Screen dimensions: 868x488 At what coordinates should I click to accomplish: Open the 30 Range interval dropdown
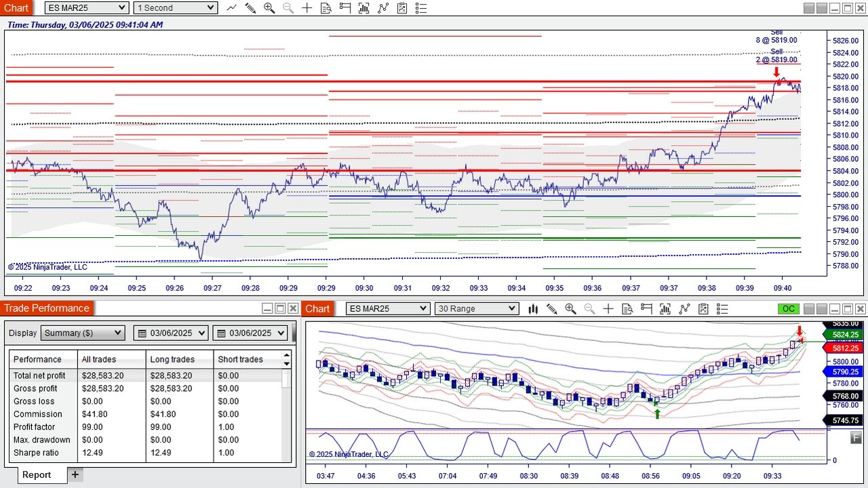click(x=477, y=308)
